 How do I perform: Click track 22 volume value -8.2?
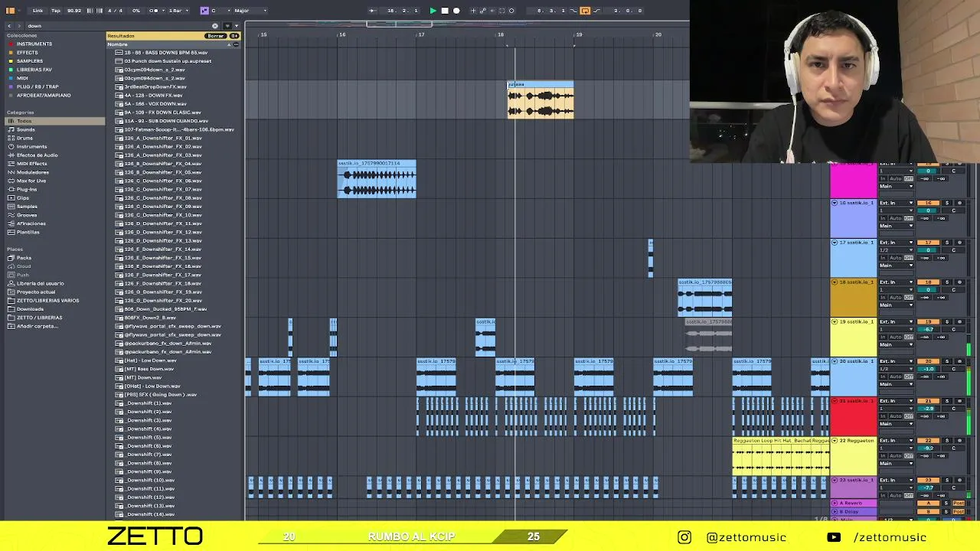[928, 448]
